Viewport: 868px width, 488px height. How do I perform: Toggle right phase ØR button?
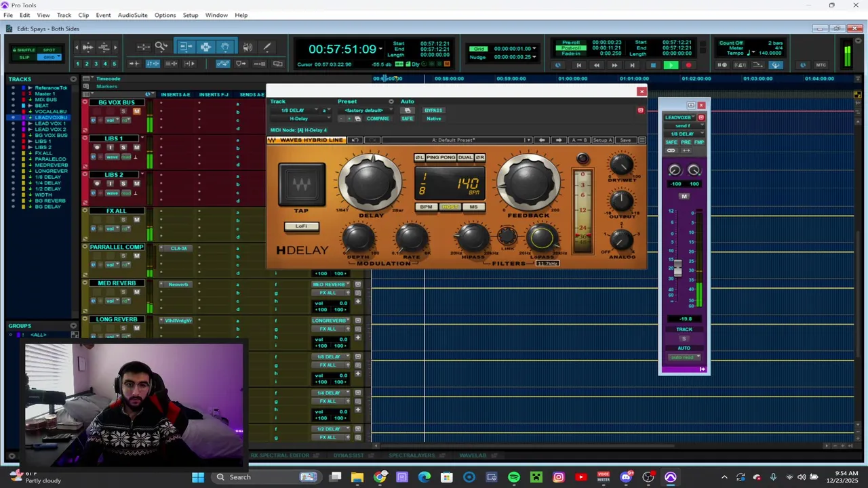tap(479, 157)
